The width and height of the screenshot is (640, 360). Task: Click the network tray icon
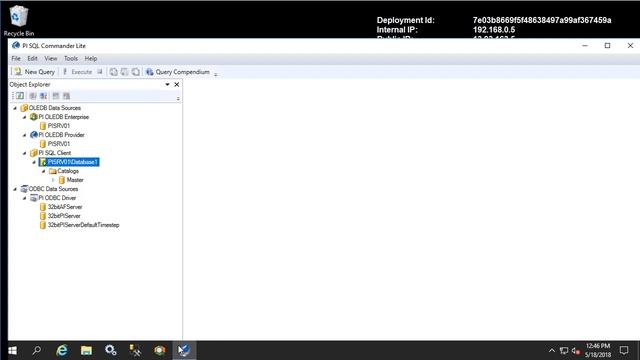[x=564, y=351]
